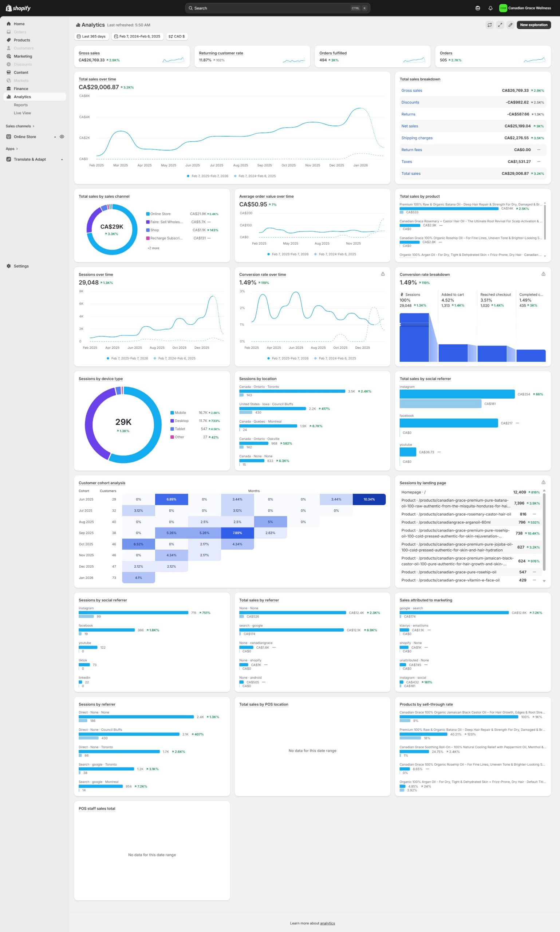The height and width of the screenshot is (932, 560).
Task: Click the New exploration button
Action: point(533,25)
